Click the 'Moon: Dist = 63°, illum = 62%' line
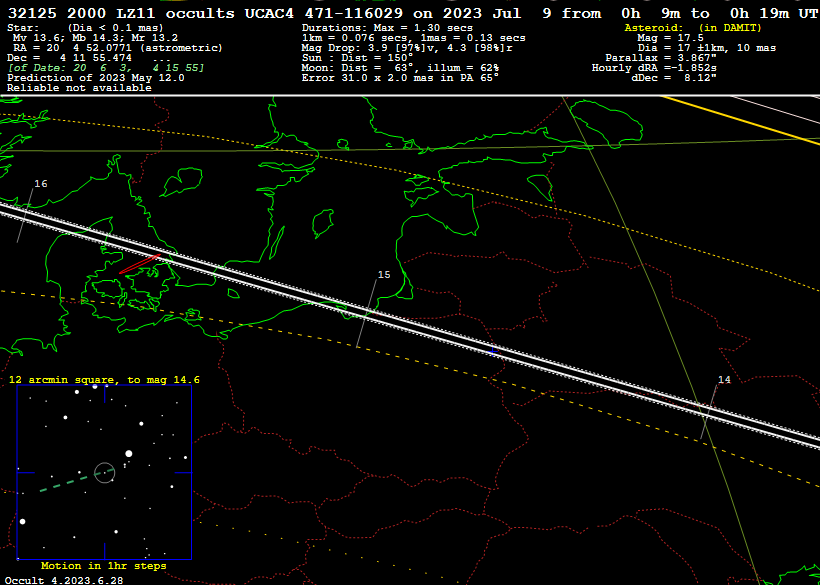 (x=400, y=68)
